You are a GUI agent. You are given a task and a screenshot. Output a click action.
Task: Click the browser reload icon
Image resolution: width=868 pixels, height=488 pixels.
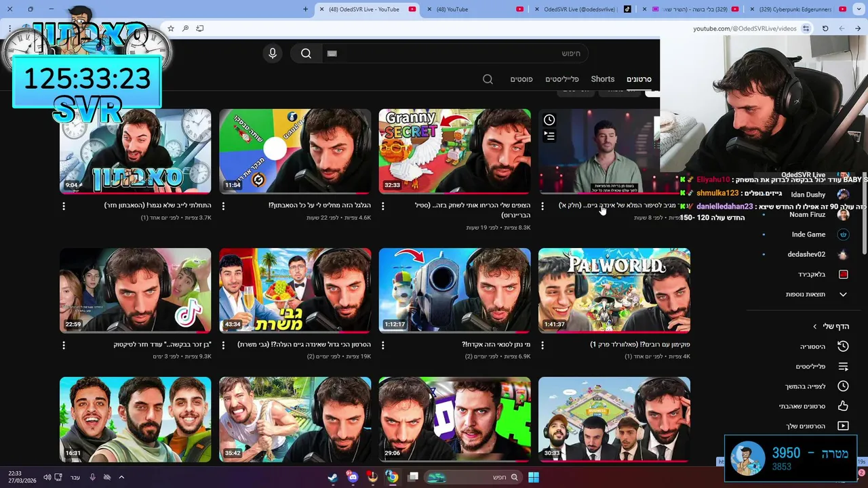[x=825, y=28]
